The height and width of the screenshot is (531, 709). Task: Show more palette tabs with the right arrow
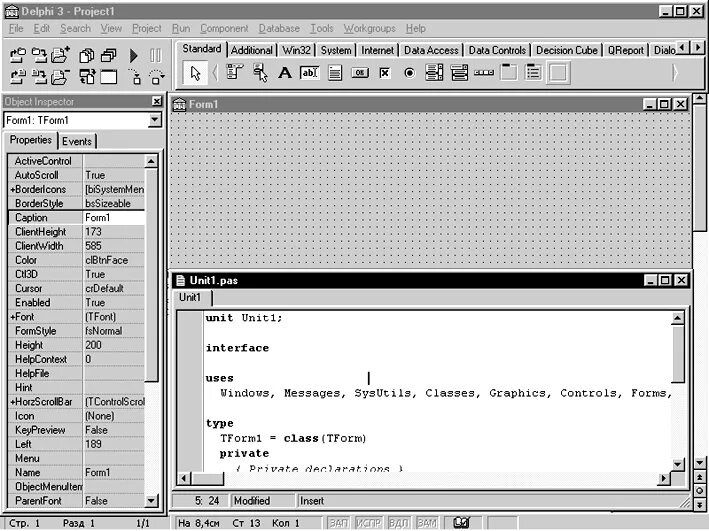click(x=698, y=47)
